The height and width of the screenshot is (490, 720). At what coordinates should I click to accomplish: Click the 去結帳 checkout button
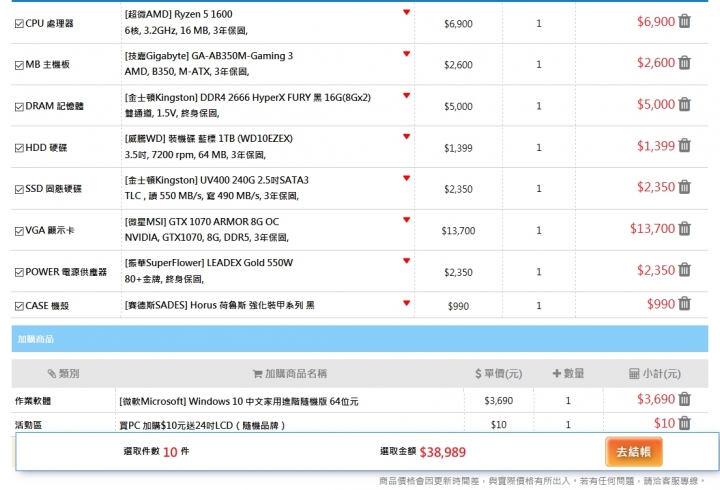(634, 452)
